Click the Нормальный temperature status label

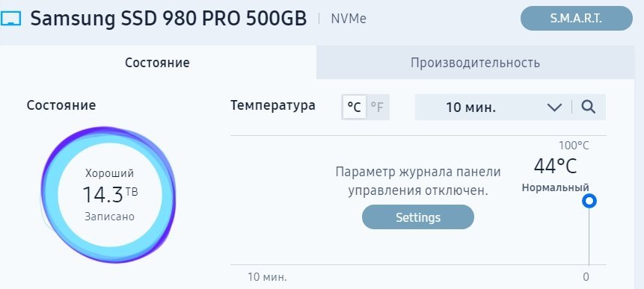(x=555, y=187)
